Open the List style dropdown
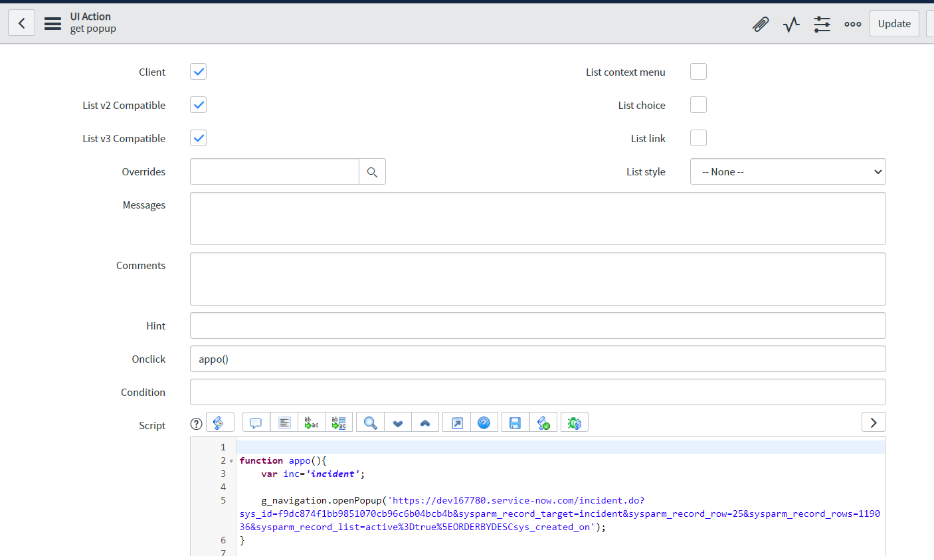 tap(787, 172)
